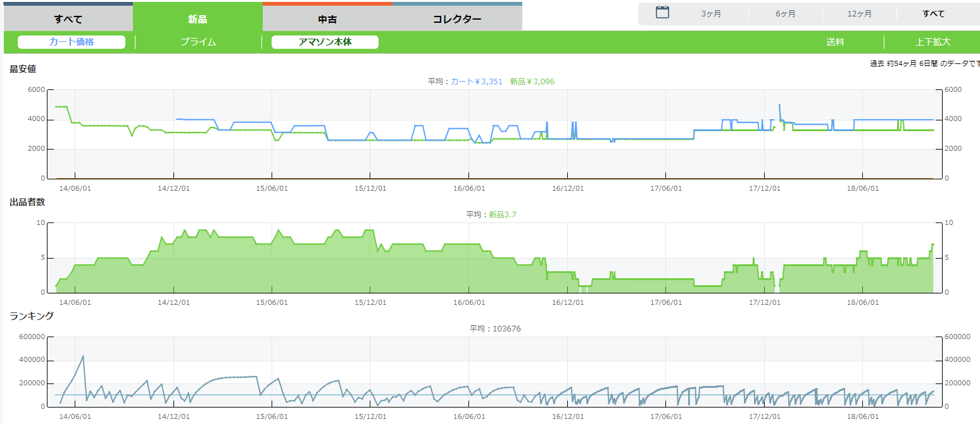The width and height of the screenshot is (980, 424).
Task: Enable the プライム filter
Action: click(198, 42)
